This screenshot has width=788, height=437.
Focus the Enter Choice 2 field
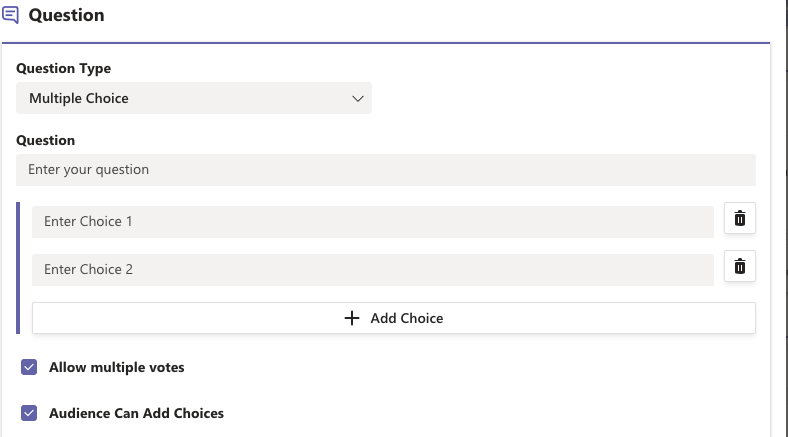pos(373,270)
